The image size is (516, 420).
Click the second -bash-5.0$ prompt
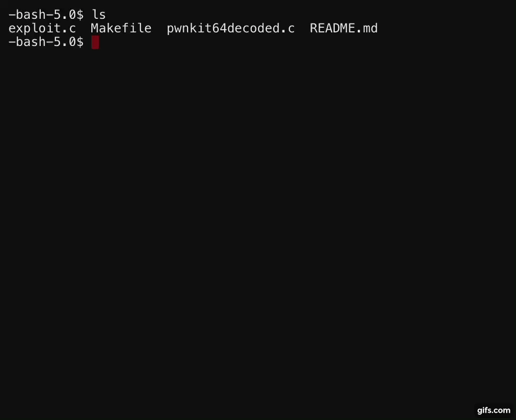(46, 42)
